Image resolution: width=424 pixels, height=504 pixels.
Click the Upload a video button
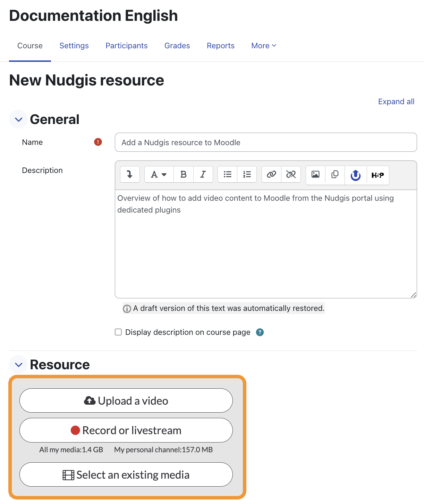point(126,400)
